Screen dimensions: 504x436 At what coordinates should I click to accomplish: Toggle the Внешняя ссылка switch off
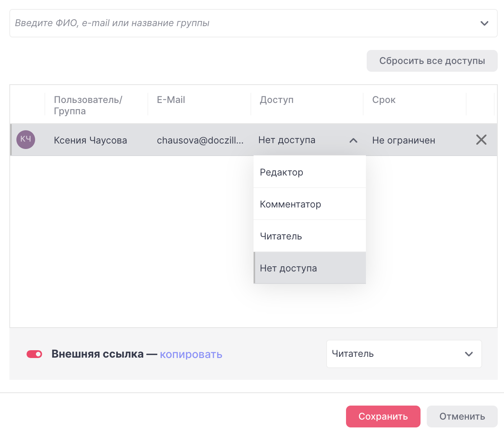tap(34, 354)
